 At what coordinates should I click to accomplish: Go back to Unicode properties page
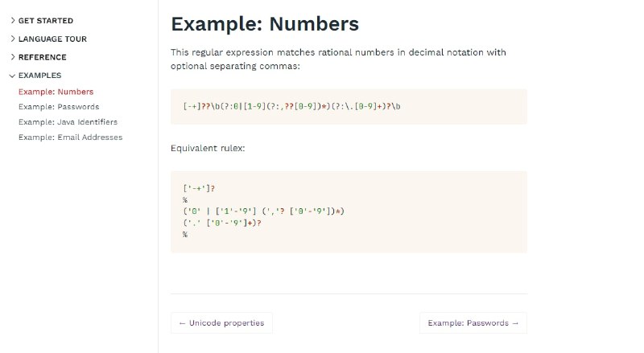click(x=221, y=323)
